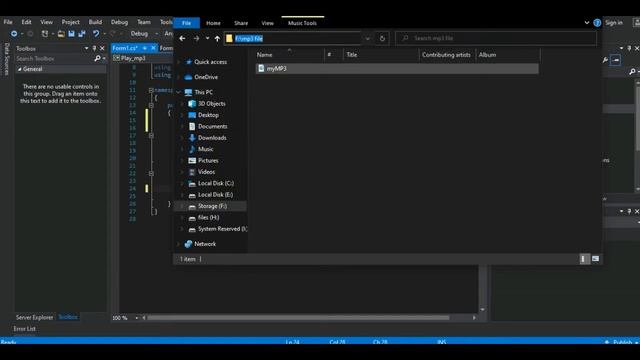
Task: Click the Search Toolbox magnifier icon
Action: click(97, 59)
